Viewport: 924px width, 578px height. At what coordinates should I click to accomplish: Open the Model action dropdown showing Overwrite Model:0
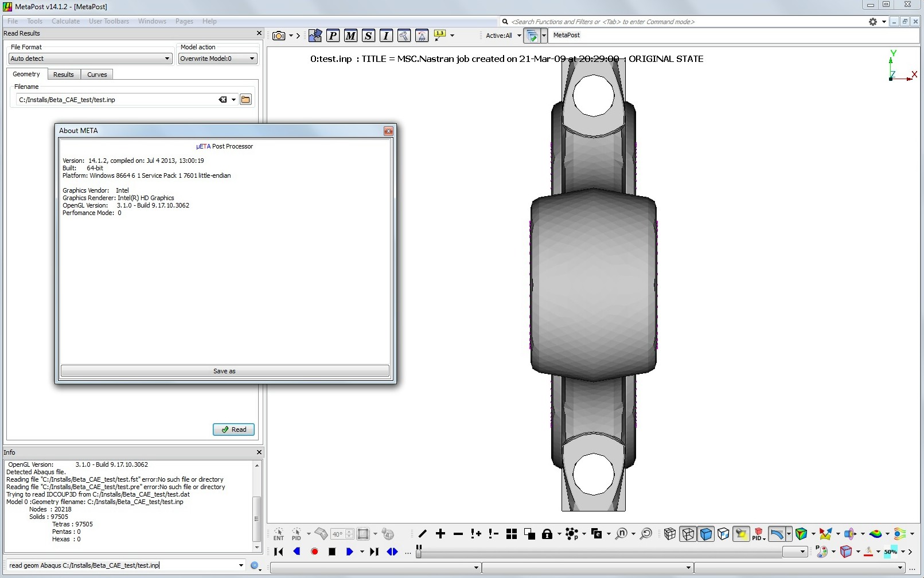[x=217, y=58]
